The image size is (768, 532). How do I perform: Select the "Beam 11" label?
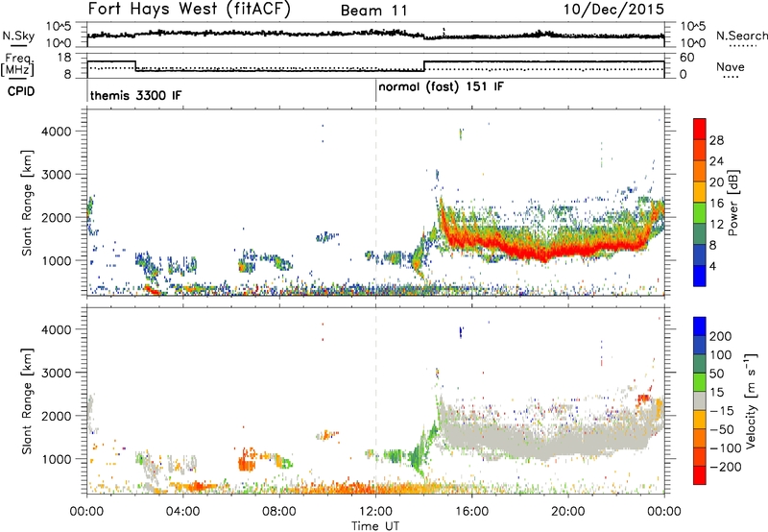pyautogui.click(x=374, y=11)
